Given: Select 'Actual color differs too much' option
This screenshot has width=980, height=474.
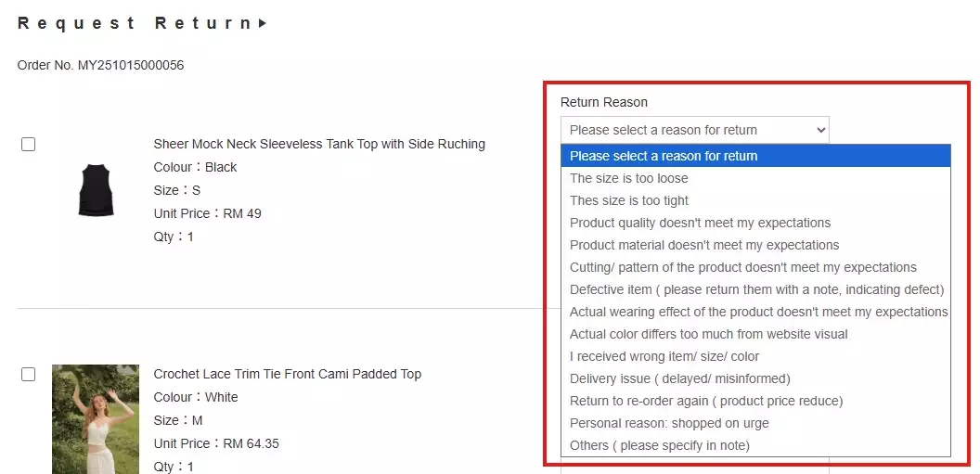Looking at the screenshot, I should pos(708,334).
